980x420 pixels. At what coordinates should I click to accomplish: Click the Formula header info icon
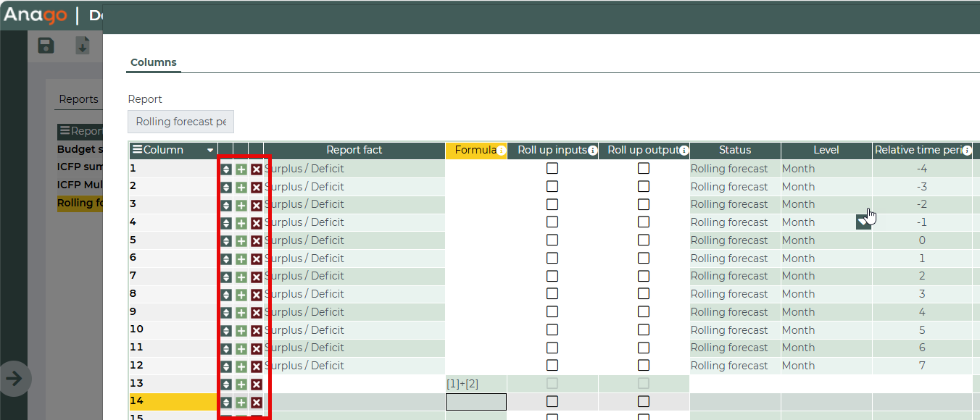[501, 151]
